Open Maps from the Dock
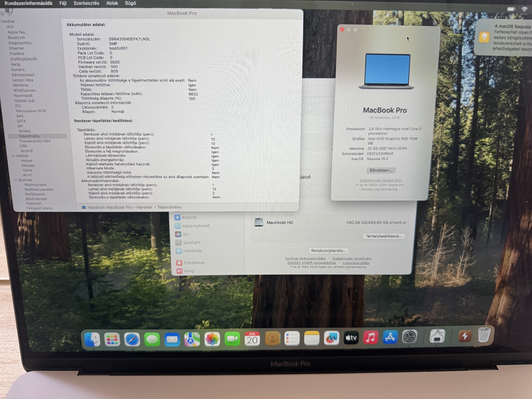Viewport: 532px width, 399px height. (x=192, y=339)
